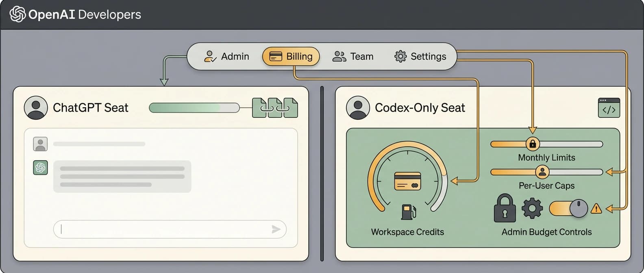
Task: Click the Per-User Caps slider user handle
Action: coord(542,172)
